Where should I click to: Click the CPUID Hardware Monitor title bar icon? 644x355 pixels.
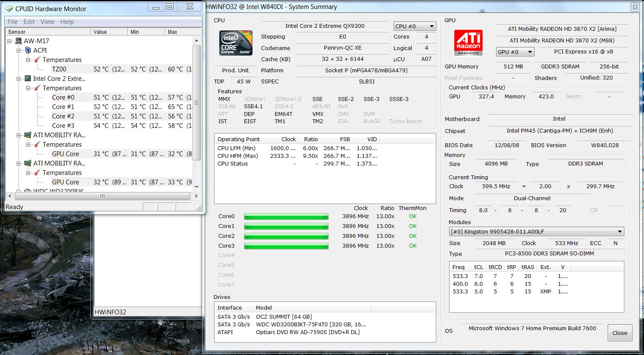pyautogui.click(x=9, y=9)
